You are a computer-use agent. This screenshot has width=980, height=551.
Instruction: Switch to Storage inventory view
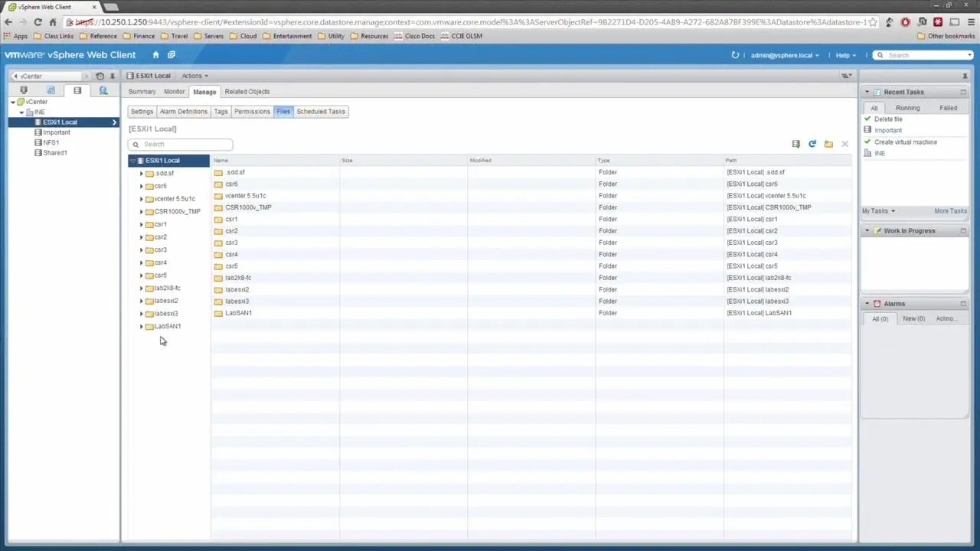click(x=77, y=90)
